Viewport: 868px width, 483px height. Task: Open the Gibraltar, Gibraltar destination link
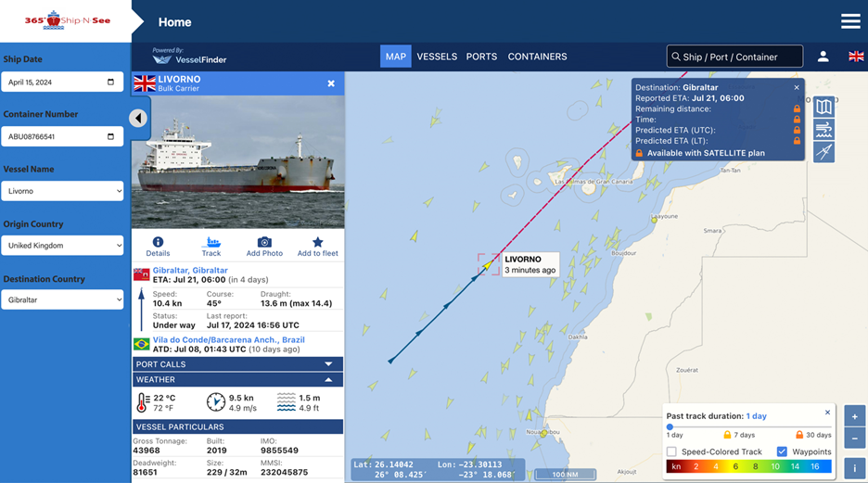pyautogui.click(x=190, y=270)
